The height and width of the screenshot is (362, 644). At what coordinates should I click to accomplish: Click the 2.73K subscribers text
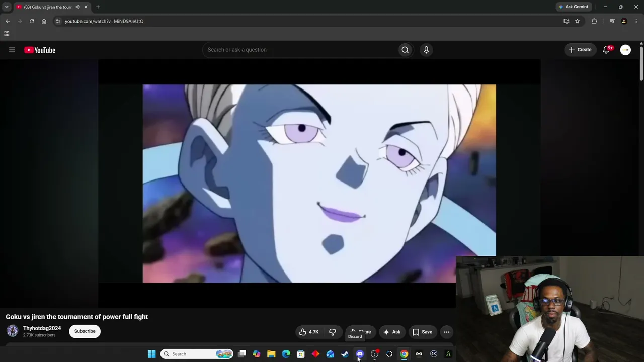pyautogui.click(x=39, y=335)
